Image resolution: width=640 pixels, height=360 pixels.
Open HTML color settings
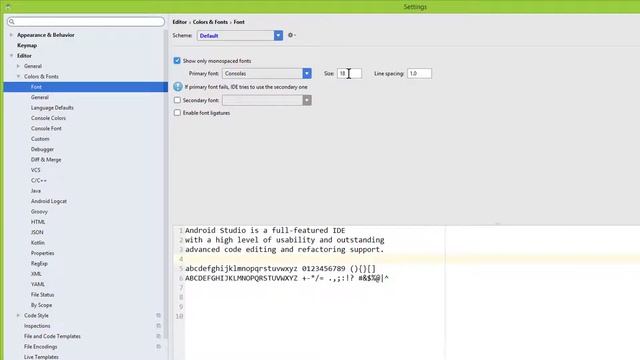38,222
